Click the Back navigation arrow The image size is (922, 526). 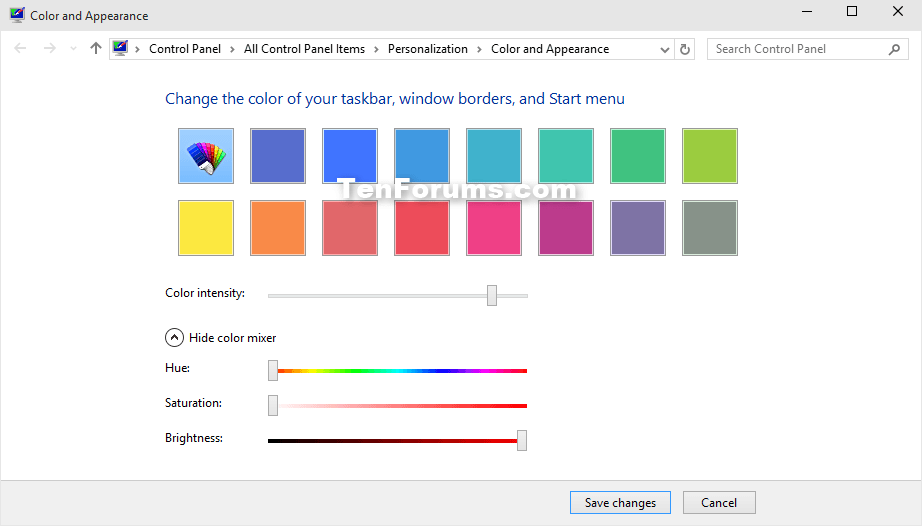point(20,49)
